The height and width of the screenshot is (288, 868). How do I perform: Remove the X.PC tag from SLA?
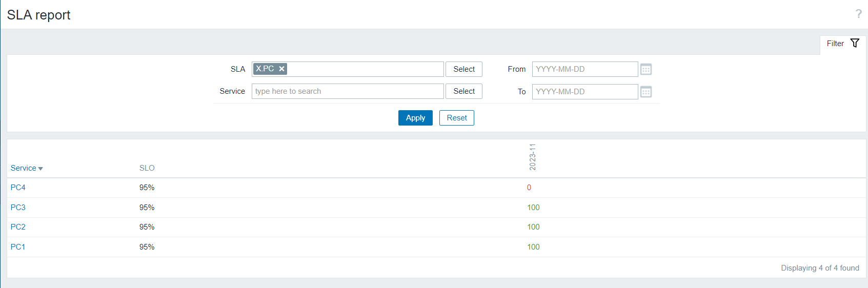(x=281, y=69)
